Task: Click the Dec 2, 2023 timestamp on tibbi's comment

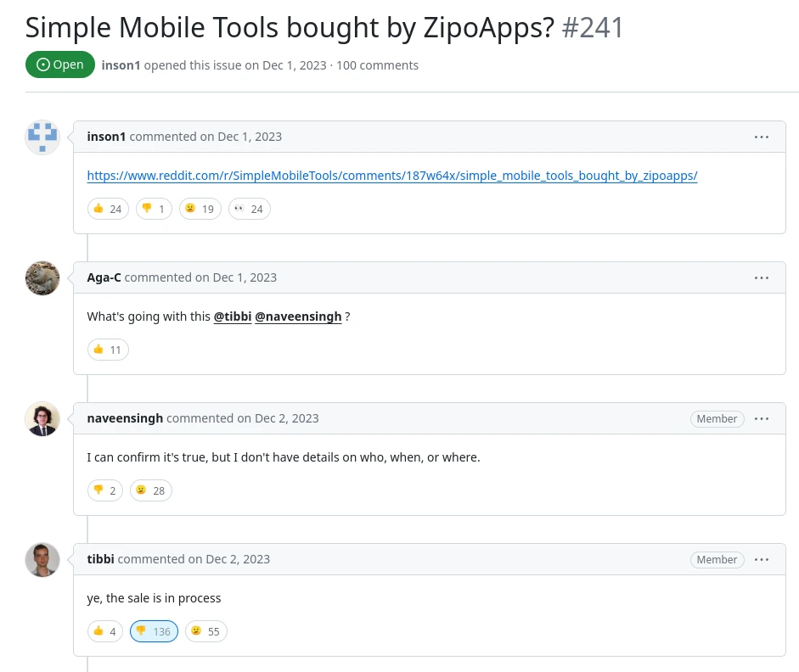Action: (238, 559)
